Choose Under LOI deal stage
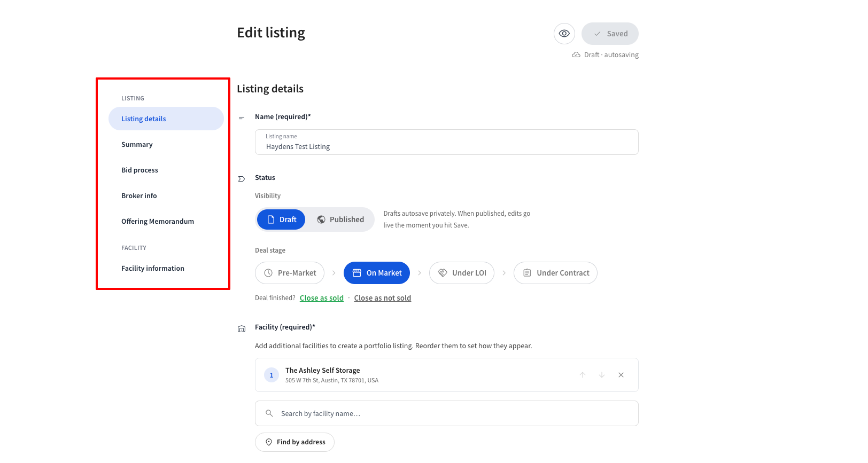Viewport: 868px width, 463px height. [462, 273]
